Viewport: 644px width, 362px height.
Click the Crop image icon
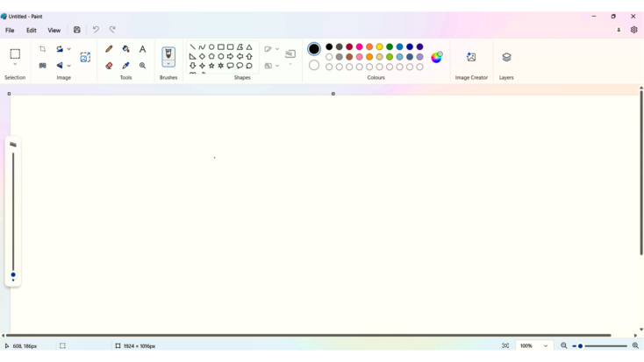point(42,49)
